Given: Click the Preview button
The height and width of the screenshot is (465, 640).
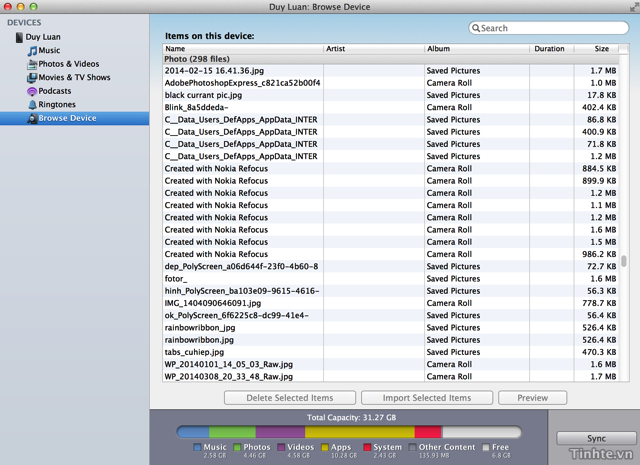Looking at the screenshot, I should [x=532, y=398].
